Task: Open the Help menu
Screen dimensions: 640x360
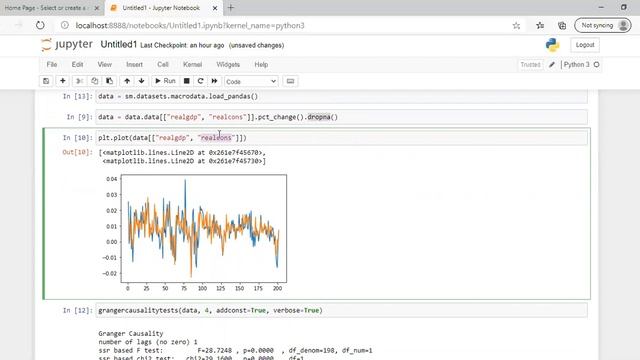Action: pyautogui.click(x=261, y=64)
